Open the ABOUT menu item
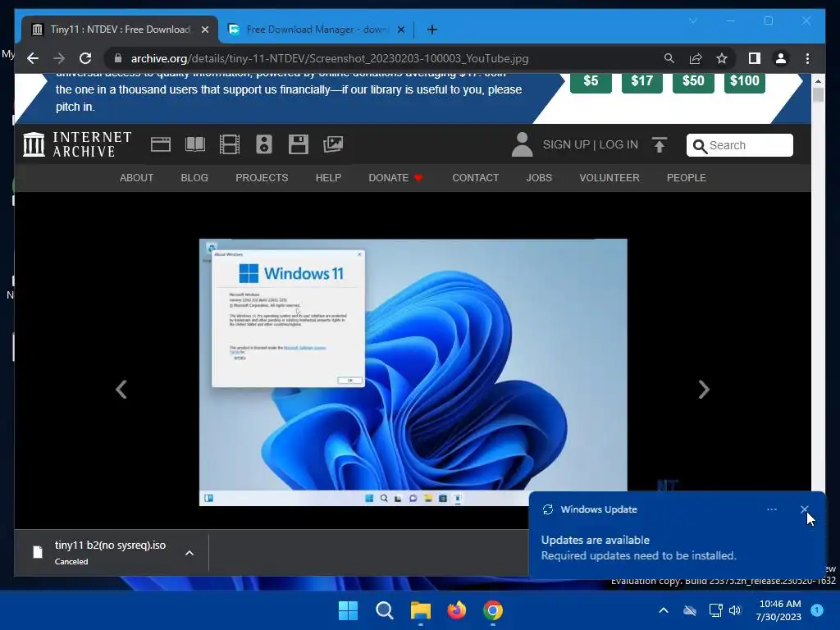840x630 pixels. click(137, 178)
